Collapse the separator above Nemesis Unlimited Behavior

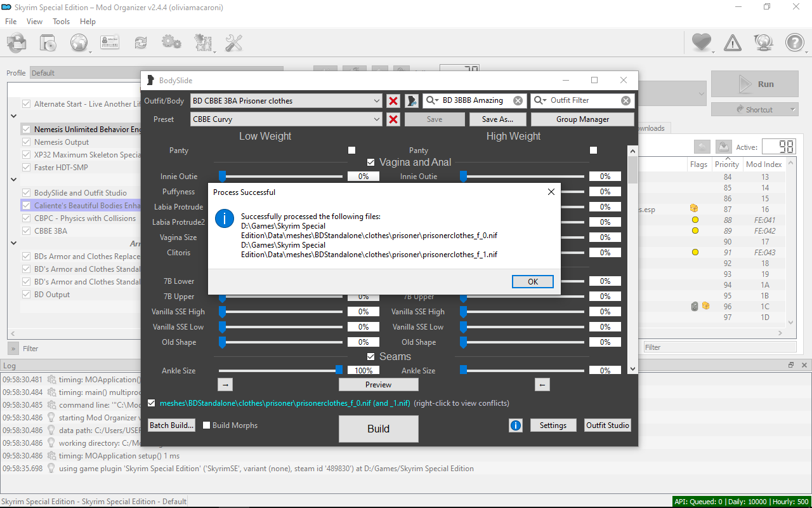click(13, 116)
